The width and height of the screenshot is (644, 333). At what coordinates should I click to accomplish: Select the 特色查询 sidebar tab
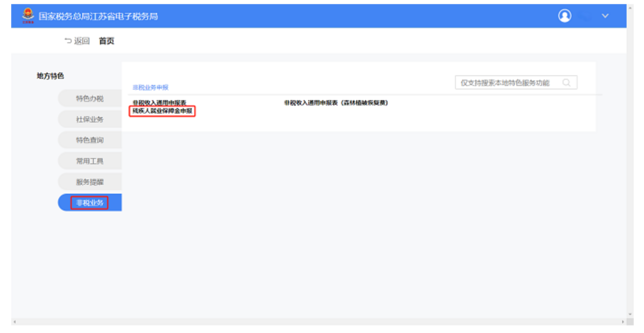(x=90, y=140)
